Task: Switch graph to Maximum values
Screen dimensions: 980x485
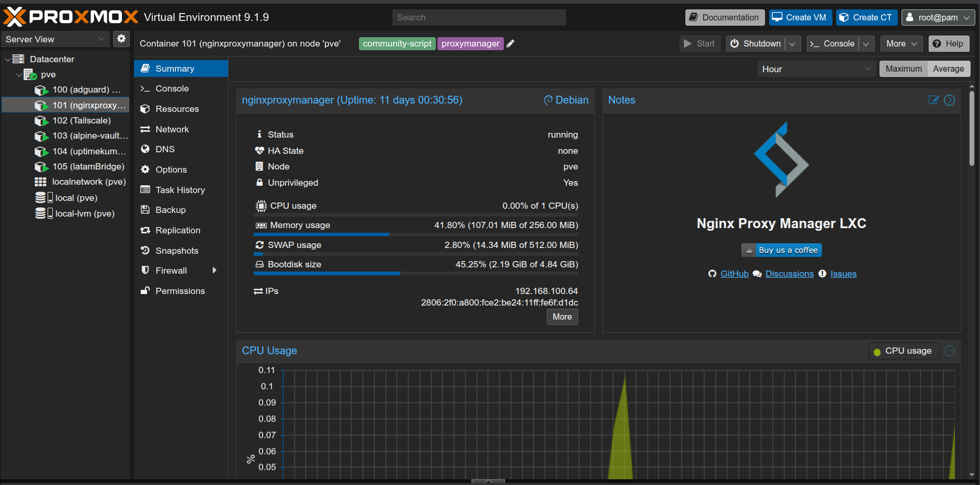Action: click(x=904, y=69)
